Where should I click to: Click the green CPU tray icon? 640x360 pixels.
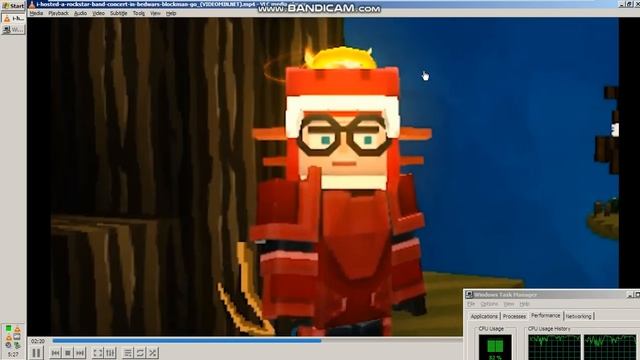point(9,329)
